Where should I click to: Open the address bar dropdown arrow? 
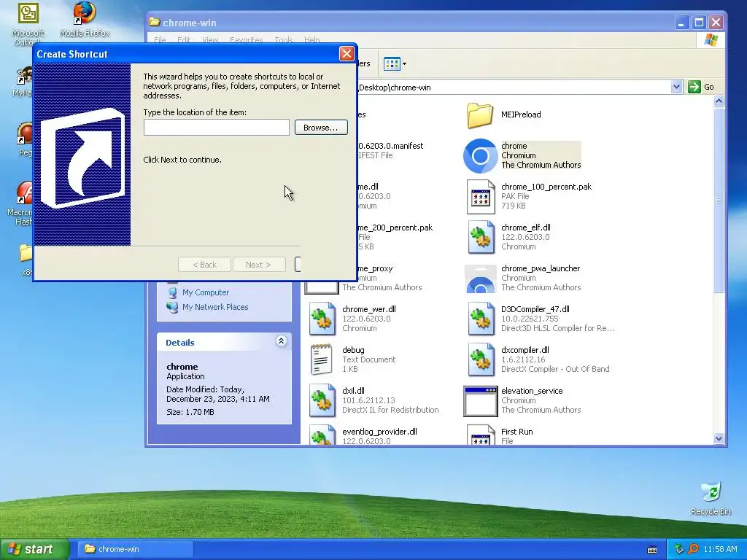676,87
